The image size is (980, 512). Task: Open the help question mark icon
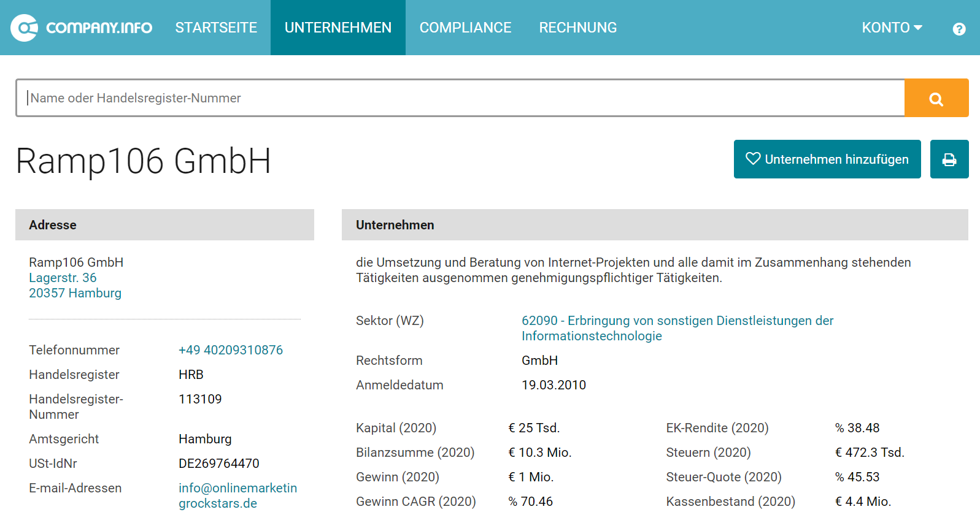click(x=959, y=29)
